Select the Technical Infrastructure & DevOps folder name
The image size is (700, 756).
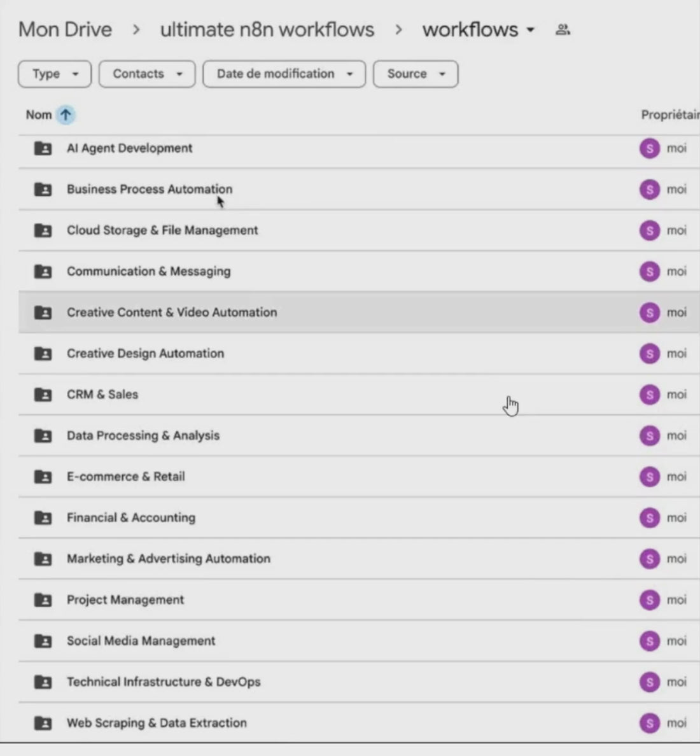[x=164, y=682]
